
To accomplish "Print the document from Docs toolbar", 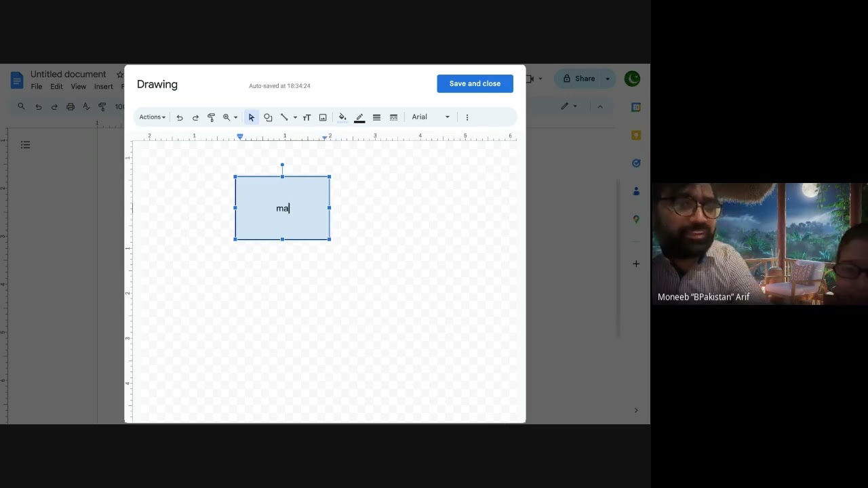I will pos(71,106).
